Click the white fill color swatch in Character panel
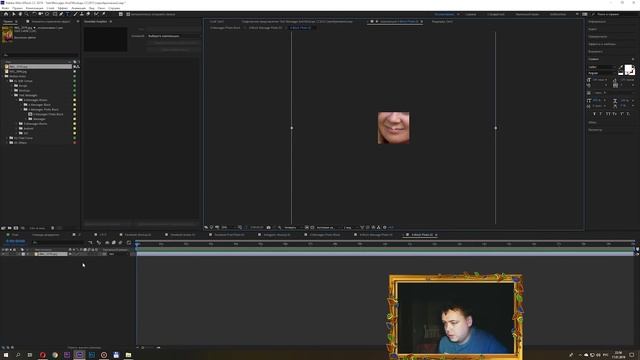640x360 pixels. point(629,69)
